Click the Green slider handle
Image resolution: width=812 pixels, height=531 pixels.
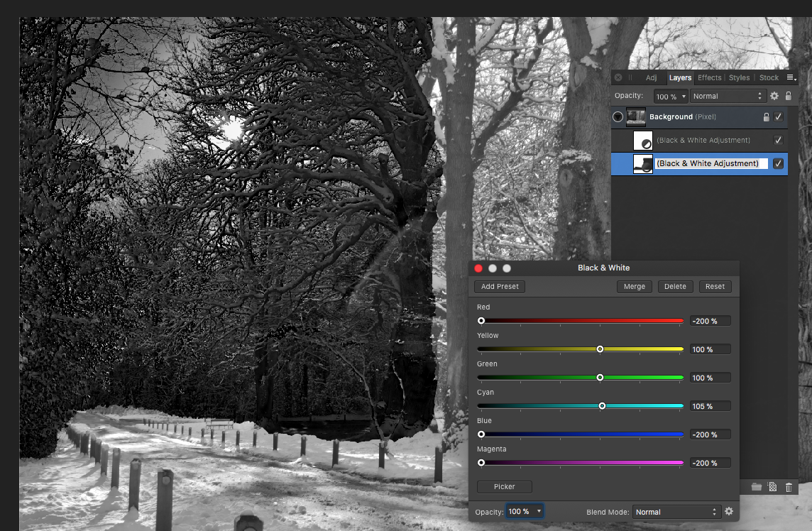point(600,378)
